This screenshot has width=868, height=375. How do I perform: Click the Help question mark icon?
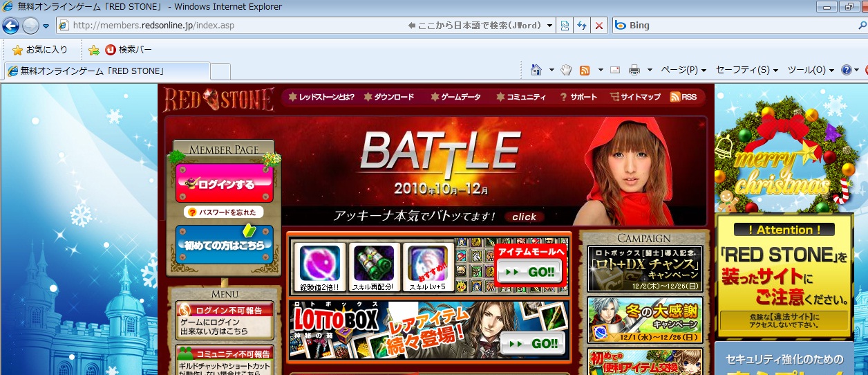point(846,70)
